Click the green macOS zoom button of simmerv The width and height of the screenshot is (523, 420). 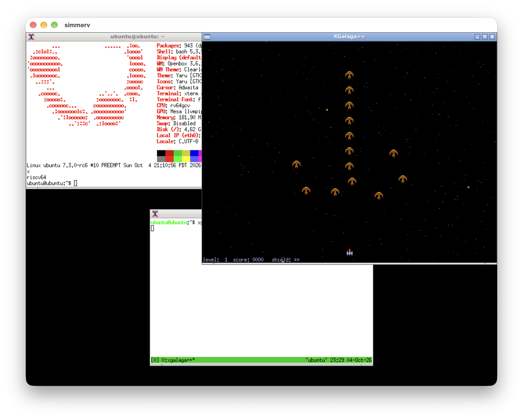coord(54,25)
